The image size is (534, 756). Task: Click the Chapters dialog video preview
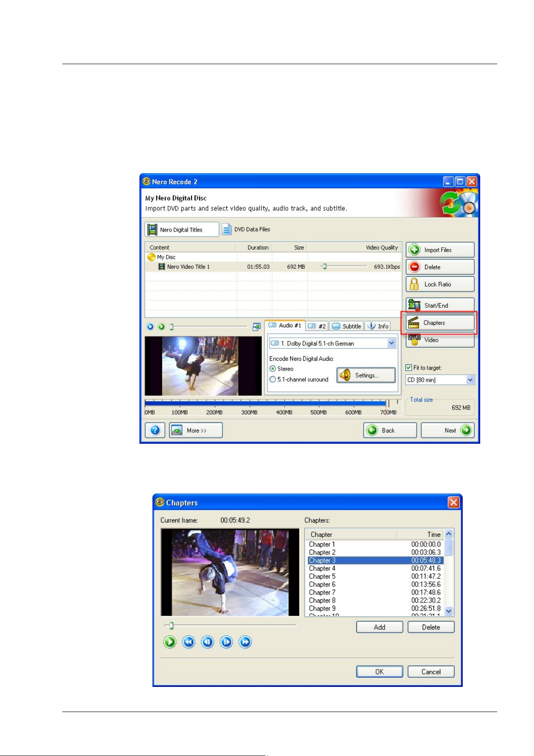tap(230, 572)
